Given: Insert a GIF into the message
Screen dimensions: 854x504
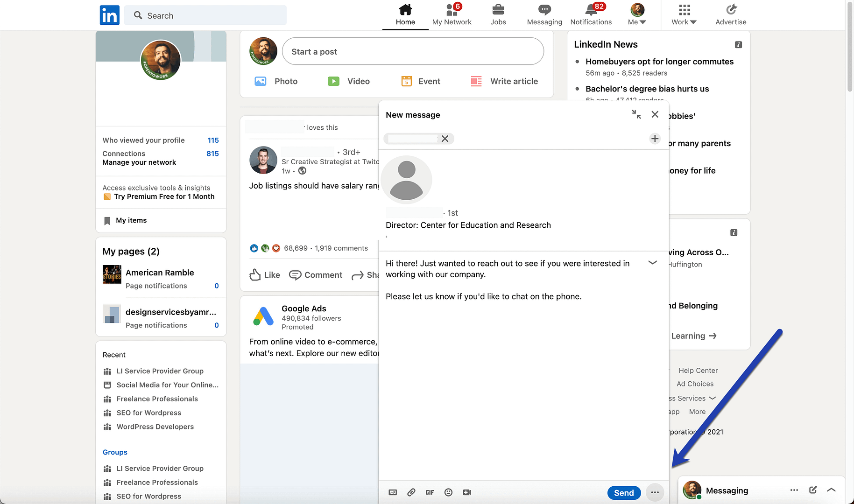Looking at the screenshot, I should point(430,492).
